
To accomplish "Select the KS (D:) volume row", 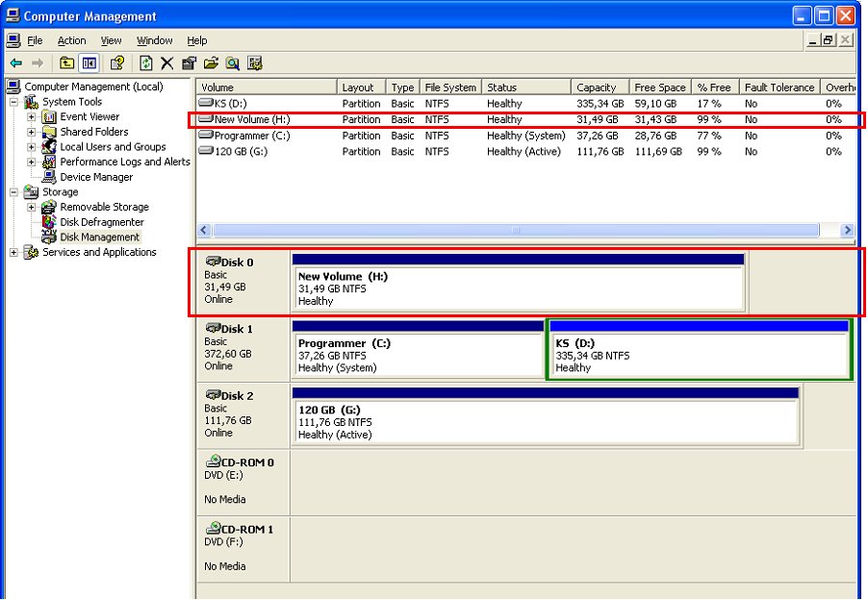I will (525, 104).
